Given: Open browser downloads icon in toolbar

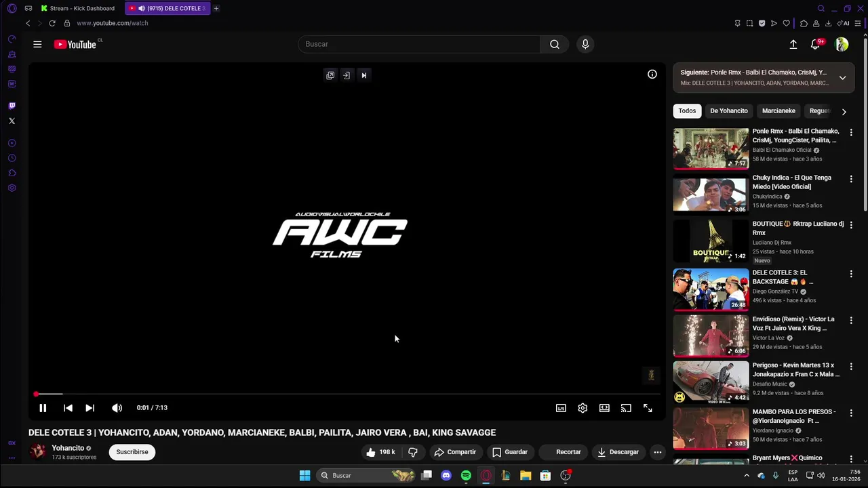Looking at the screenshot, I should point(828,23).
